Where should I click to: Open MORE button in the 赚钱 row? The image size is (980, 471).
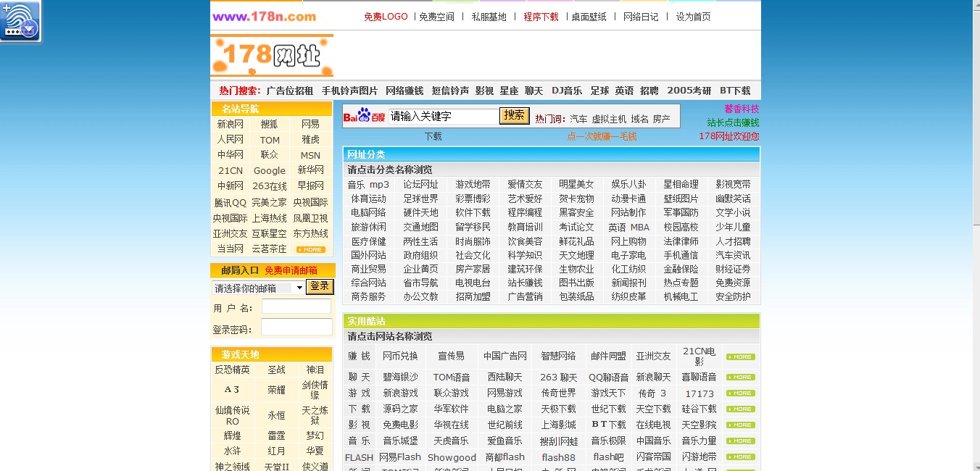[x=740, y=357]
